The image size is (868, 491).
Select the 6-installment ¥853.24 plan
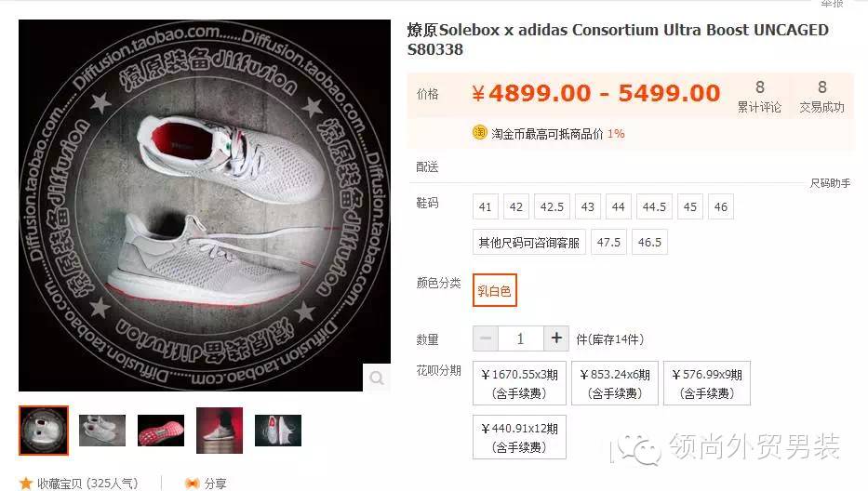614,383
